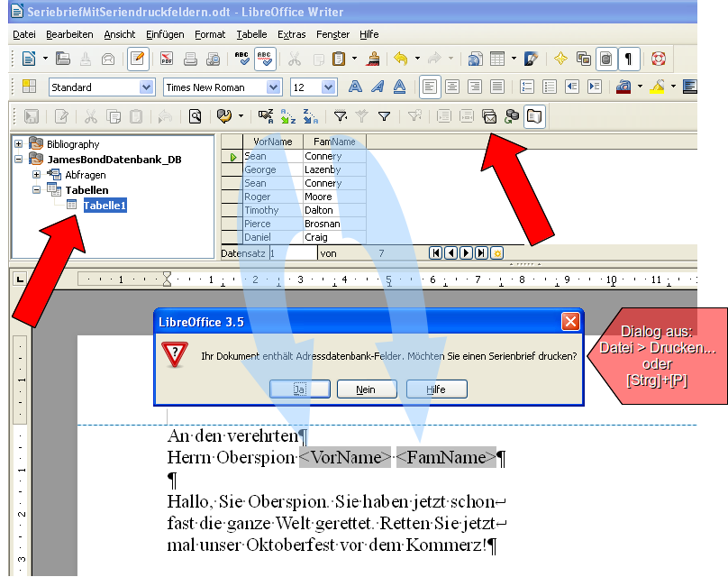This screenshot has height=577, width=728.
Task: Toggle Centered alignment button
Action: point(452,87)
